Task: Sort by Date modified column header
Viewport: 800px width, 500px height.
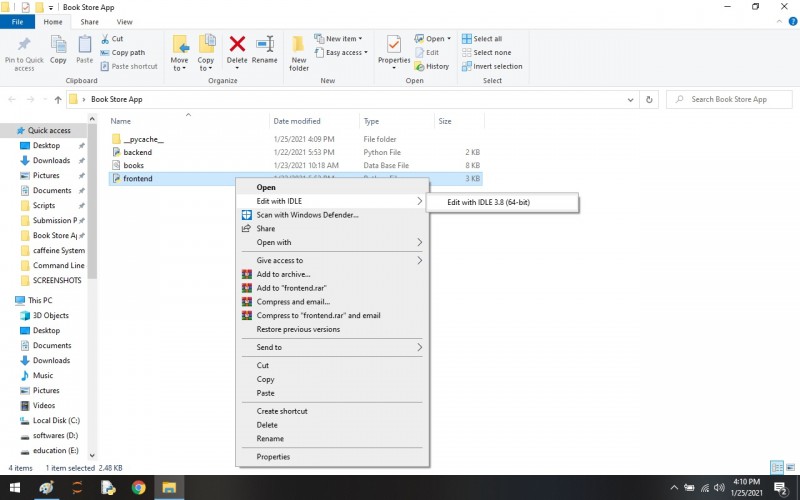Action: 297,121
